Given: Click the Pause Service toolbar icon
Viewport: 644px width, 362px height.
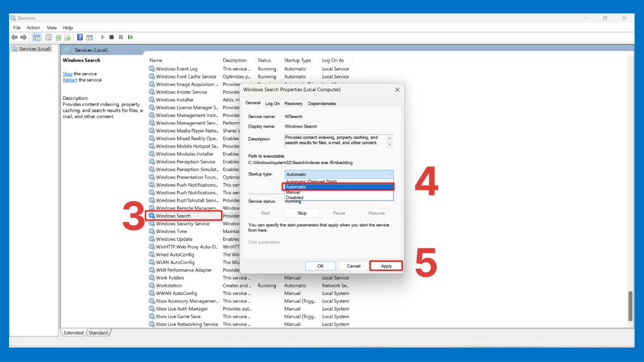Looking at the screenshot, I should click(121, 37).
